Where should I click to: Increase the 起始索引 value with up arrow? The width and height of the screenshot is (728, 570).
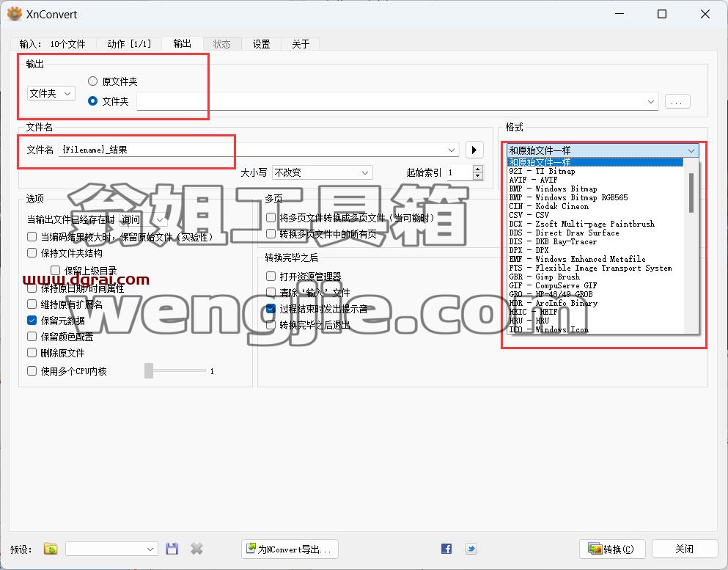(x=477, y=169)
